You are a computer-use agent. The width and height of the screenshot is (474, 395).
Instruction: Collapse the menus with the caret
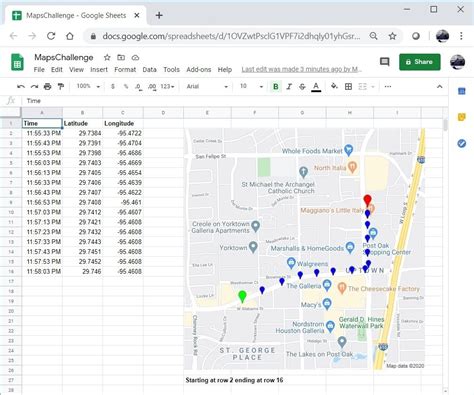[x=440, y=87]
